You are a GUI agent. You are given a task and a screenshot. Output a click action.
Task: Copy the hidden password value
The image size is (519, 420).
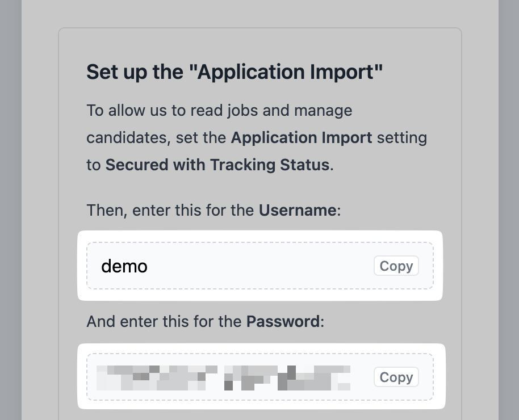coord(396,377)
